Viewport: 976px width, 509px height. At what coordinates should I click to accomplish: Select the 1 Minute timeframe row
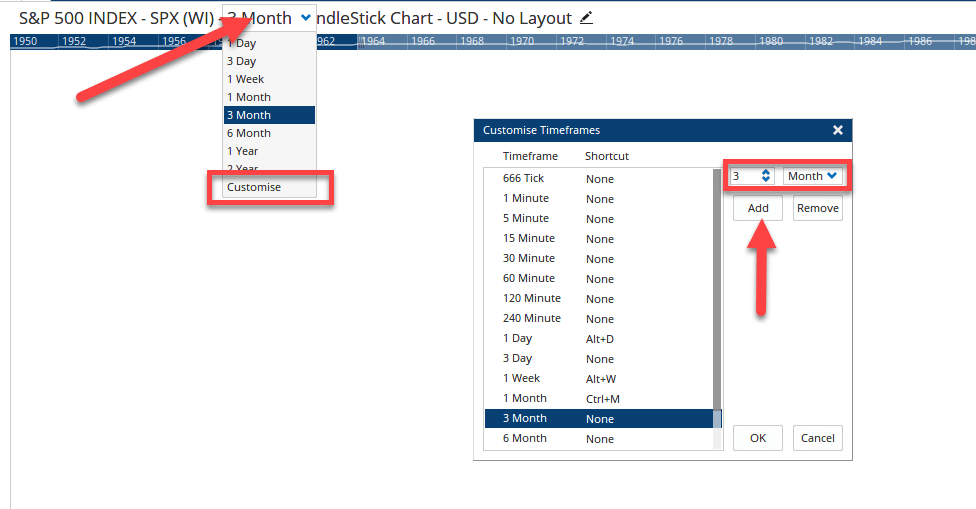click(x=598, y=198)
